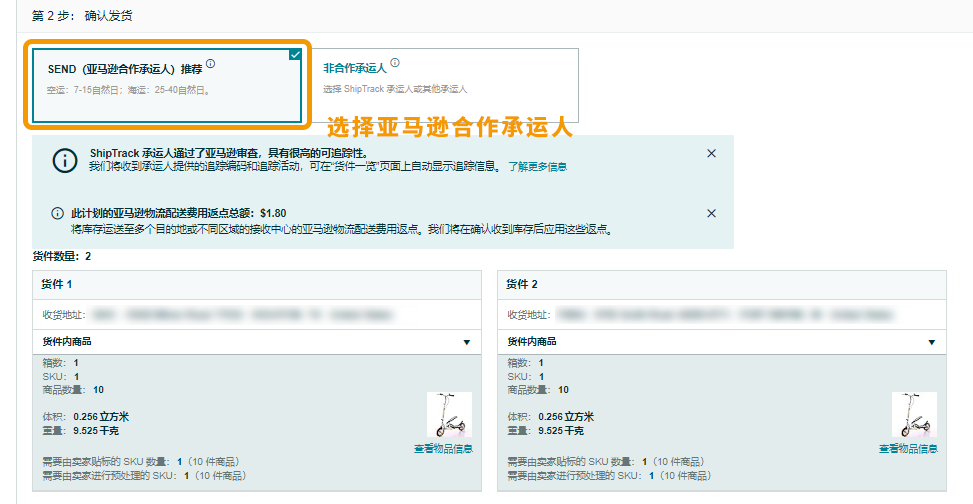This screenshot has height=504, width=973.
Task: Toggle the checkmark on SEND card
Action: [295, 55]
